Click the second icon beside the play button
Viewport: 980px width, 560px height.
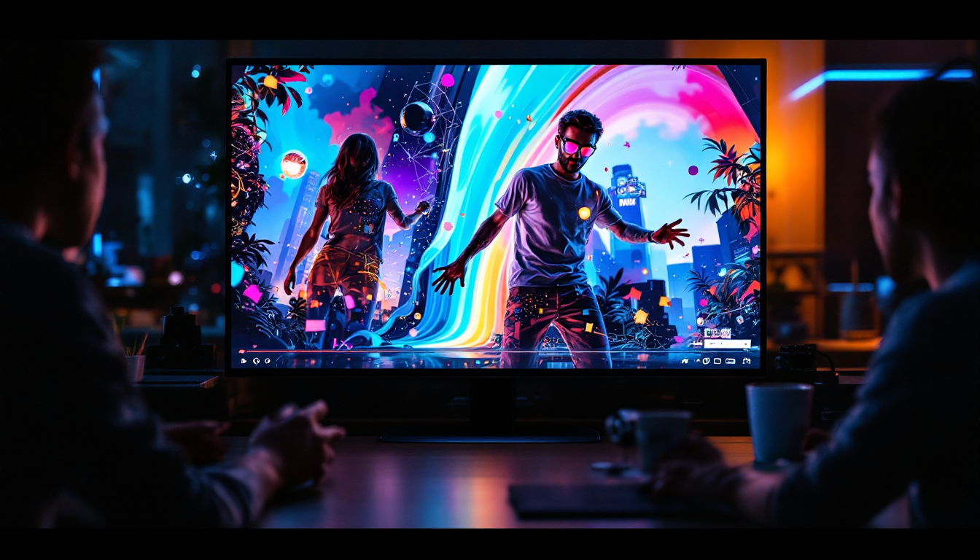point(256,361)
